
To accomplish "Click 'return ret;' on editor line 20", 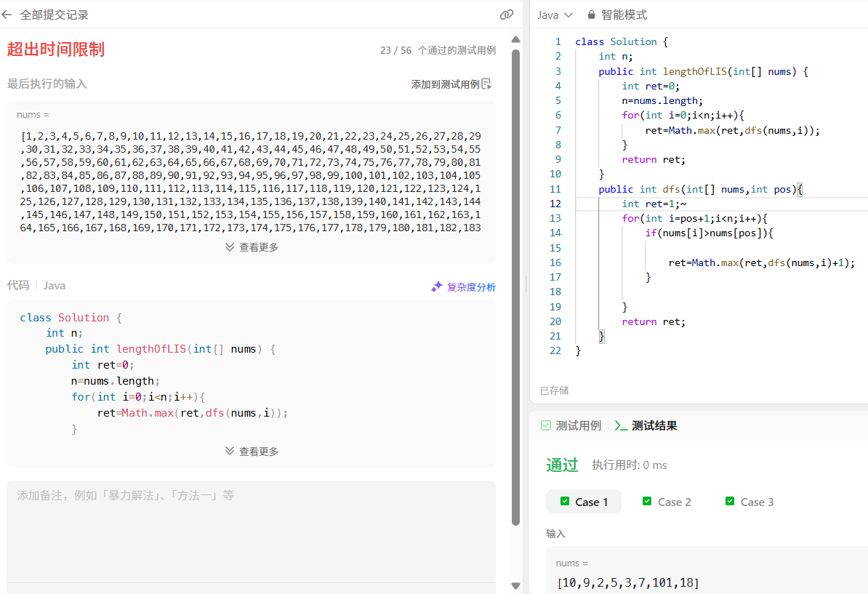I will (654, 321).
